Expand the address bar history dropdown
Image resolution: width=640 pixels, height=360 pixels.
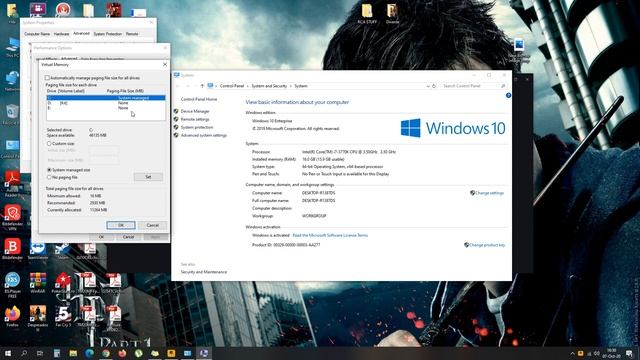pyautogui.click(x=428, y=86)
